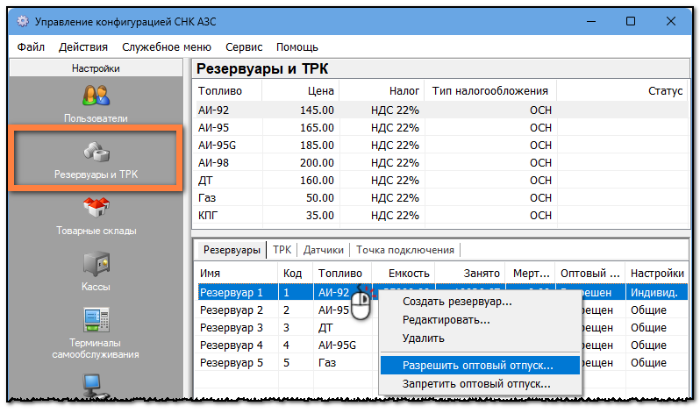Click Тип налогообложения column header
The image size is (700, 413).
point(490,91)
